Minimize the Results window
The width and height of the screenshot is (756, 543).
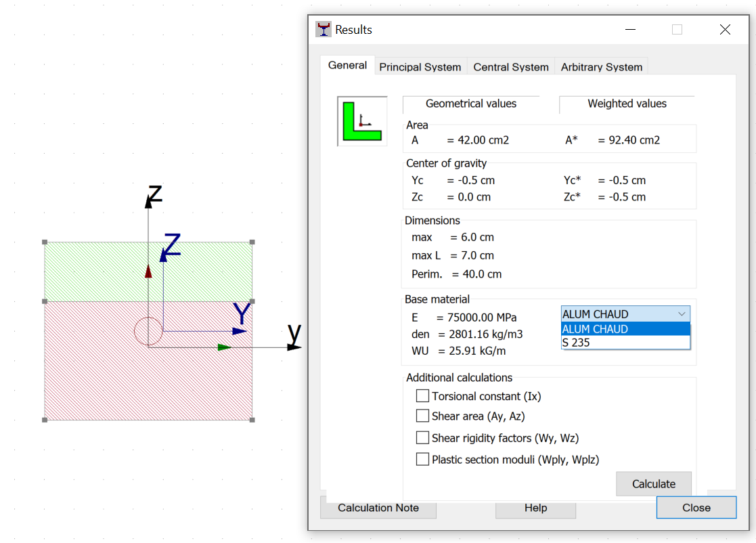click(x=630, y=29)
